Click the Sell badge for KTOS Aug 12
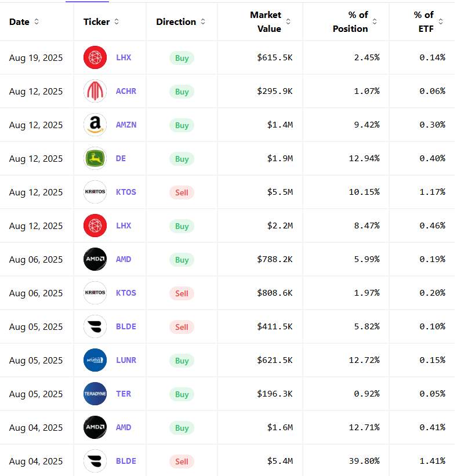 click(182, 192)
